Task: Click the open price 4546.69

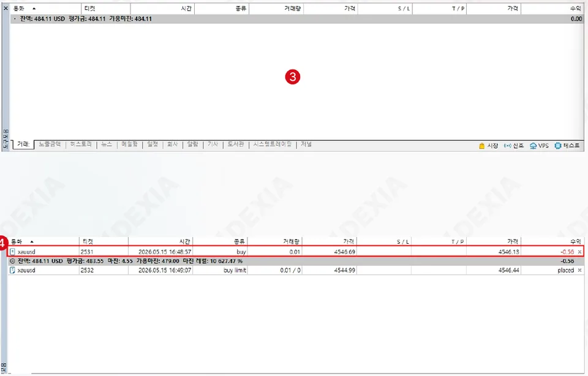Action: point(345,252)
